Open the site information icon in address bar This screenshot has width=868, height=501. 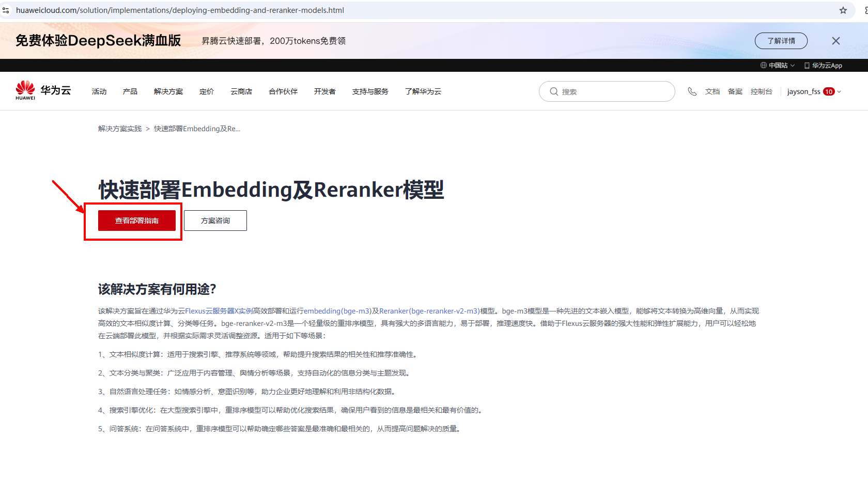click(x=6, y=10)
